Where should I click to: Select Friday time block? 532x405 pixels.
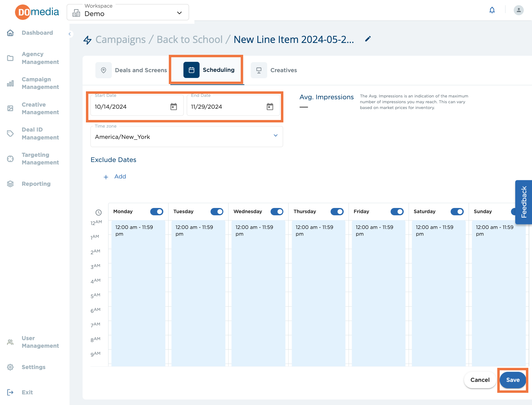coord(378,294)
